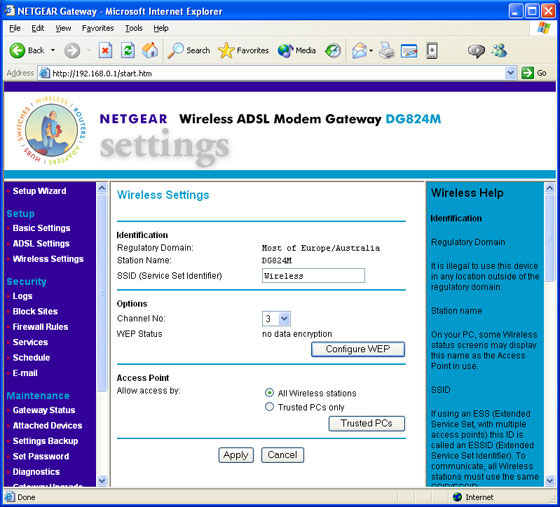The image size is (560, 507).
Task: Open the Logs link
Action: pyautogui.click(x=22, y=296)
